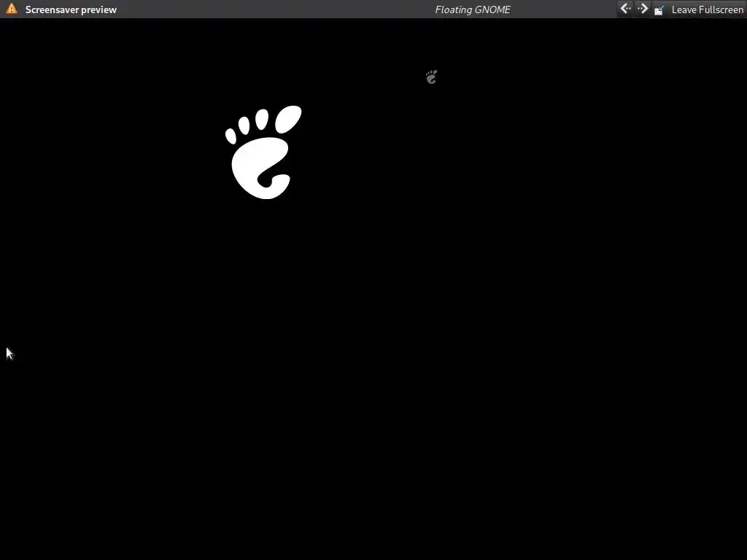The width and height of the screenshot is (747, 560).
Task: Click the previous screensaver arrow
Action: 625,9
